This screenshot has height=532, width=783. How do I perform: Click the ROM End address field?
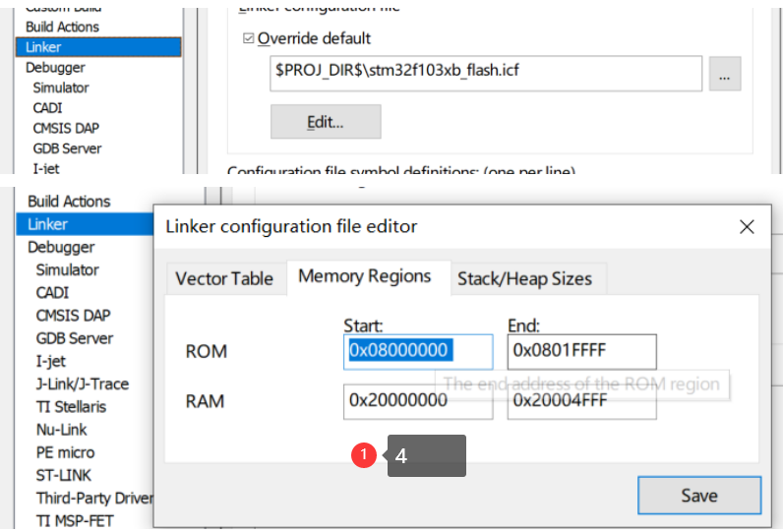tap(581, 351)
